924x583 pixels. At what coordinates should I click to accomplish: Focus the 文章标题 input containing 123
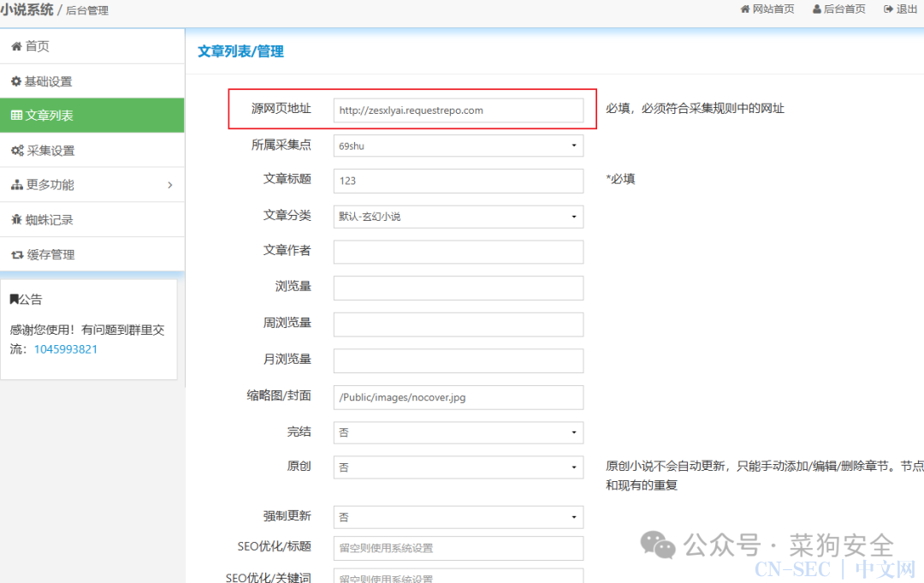(x=459, y=181)
